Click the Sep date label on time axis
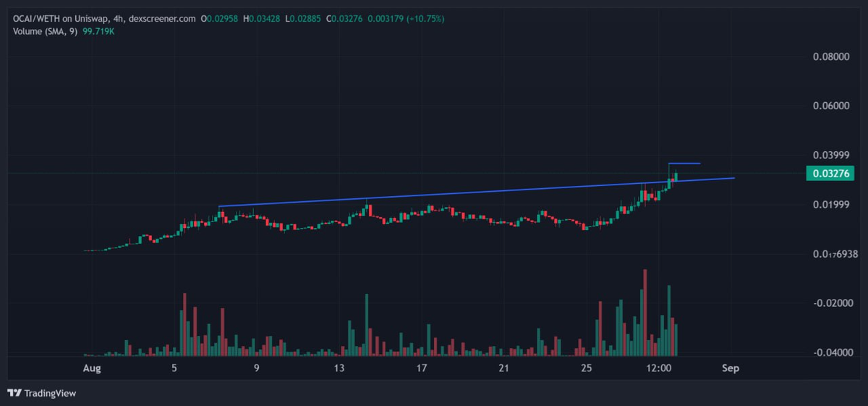The width and height of the screenshot is (868, 406). (730, 368)
